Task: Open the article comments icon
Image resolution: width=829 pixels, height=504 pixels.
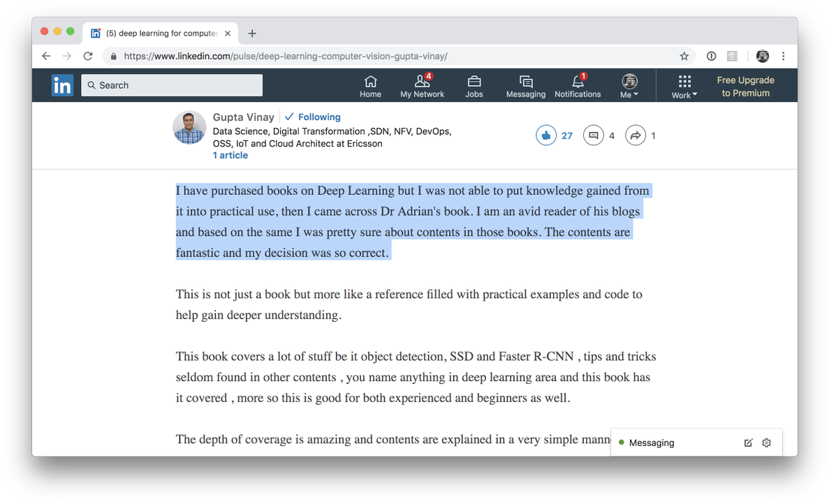Action: click(593, 135)
